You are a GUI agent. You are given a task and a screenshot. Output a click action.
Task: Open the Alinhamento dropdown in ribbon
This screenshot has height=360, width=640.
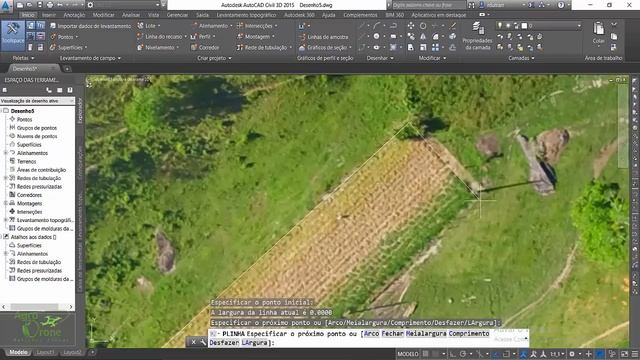212,26
